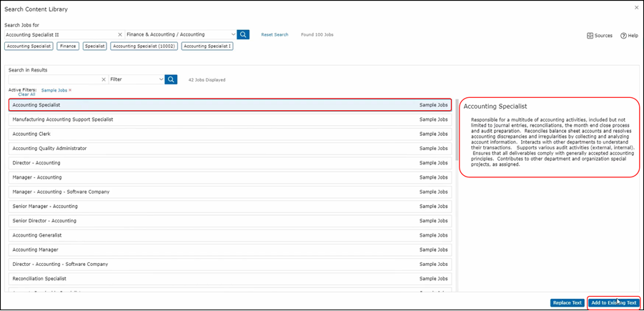Click the Replace Text button
Image resolution: width=644 pixels, height=311 pixels.
(567, 302)
